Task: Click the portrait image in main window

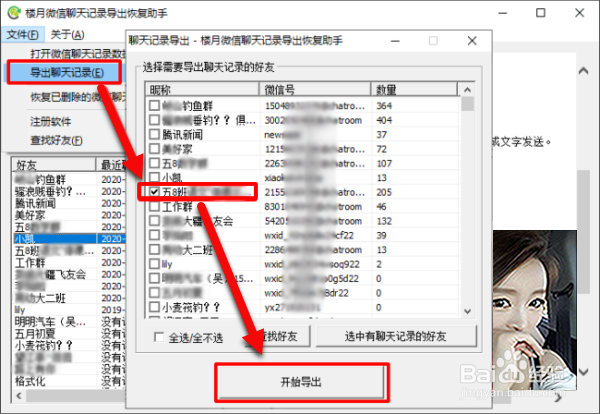Action: click(535, 310)
